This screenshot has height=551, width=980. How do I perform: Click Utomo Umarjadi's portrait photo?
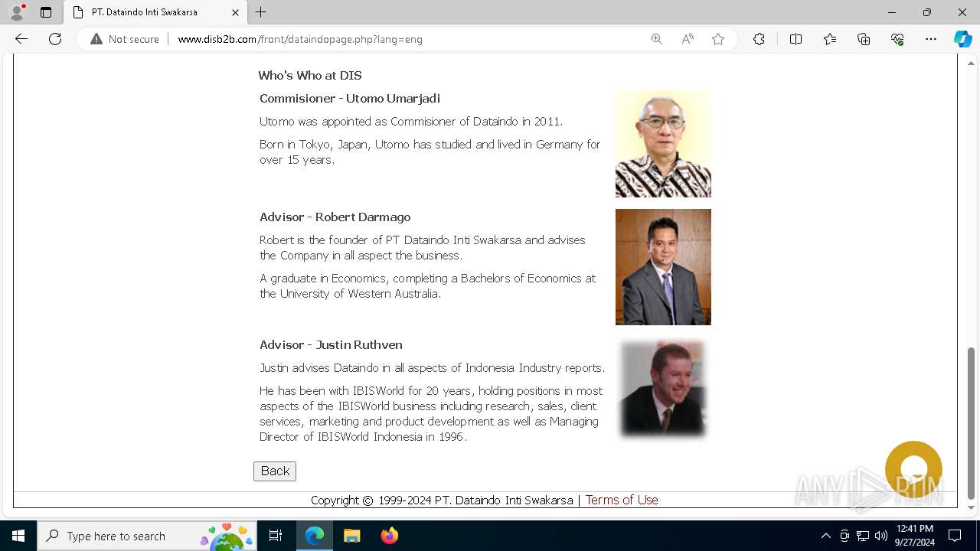pos(663,144)
